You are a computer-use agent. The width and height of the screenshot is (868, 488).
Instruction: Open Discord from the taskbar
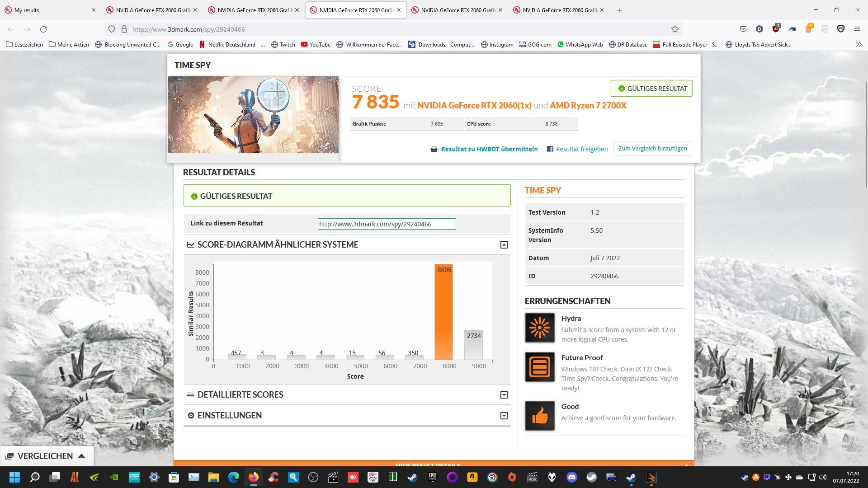pos(572,477)
